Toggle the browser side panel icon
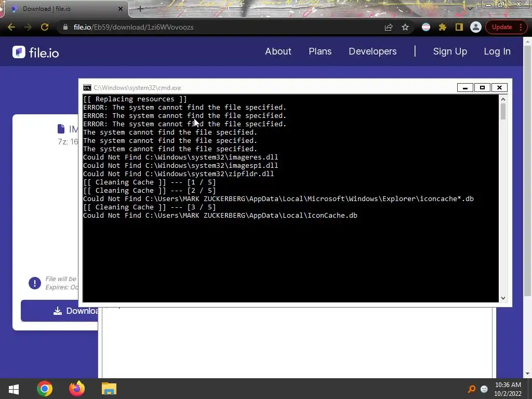 tap(459, 27)
